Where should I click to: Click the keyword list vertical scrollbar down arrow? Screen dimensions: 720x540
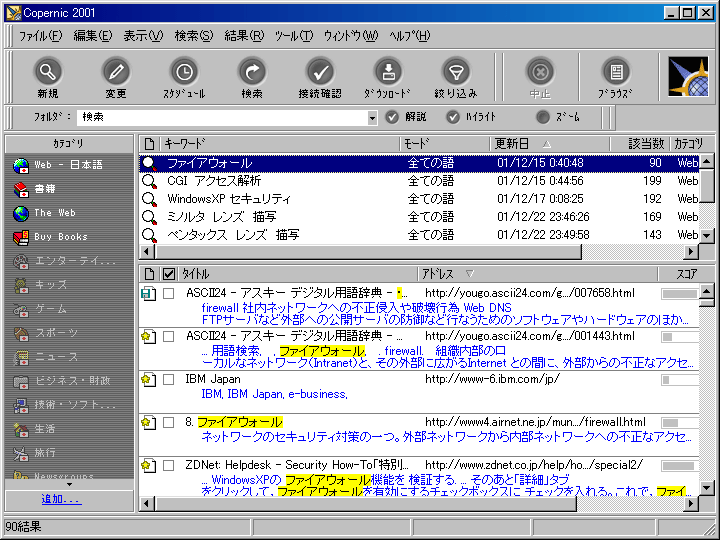point(707,236)
